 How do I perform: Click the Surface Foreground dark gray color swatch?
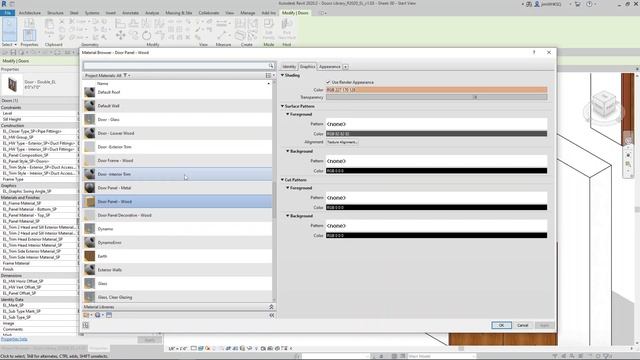click(436, 134)
